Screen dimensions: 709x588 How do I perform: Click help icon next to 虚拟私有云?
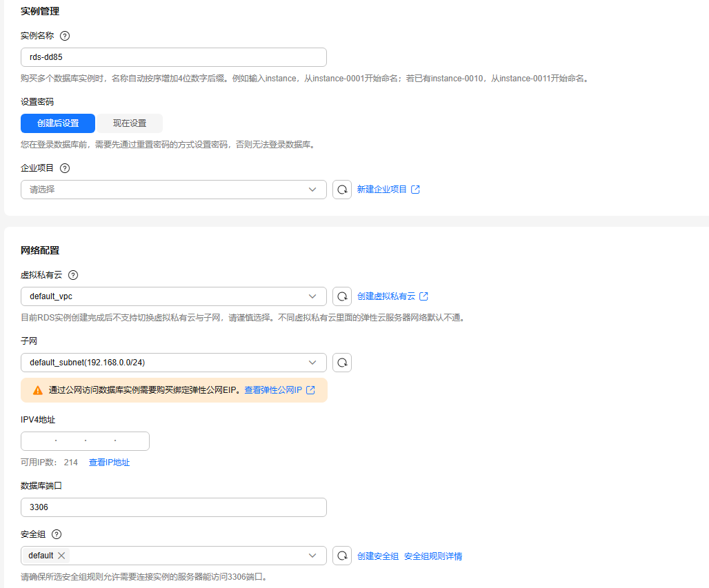pyautogui.click(x=73, y=275)
